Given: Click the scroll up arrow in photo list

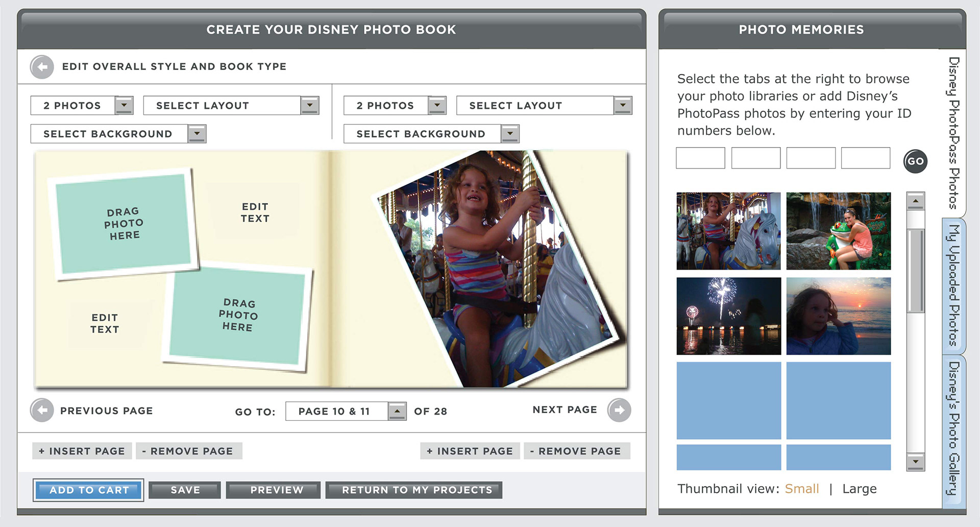Looking at the screenshot, I should tap(916, 201).
